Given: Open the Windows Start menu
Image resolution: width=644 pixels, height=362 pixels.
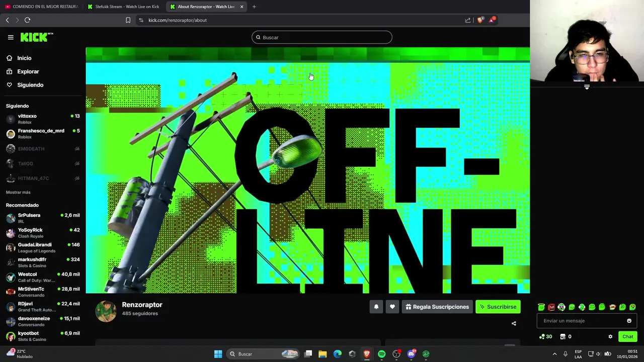Looking at the screenshot, I should (218, 354).
